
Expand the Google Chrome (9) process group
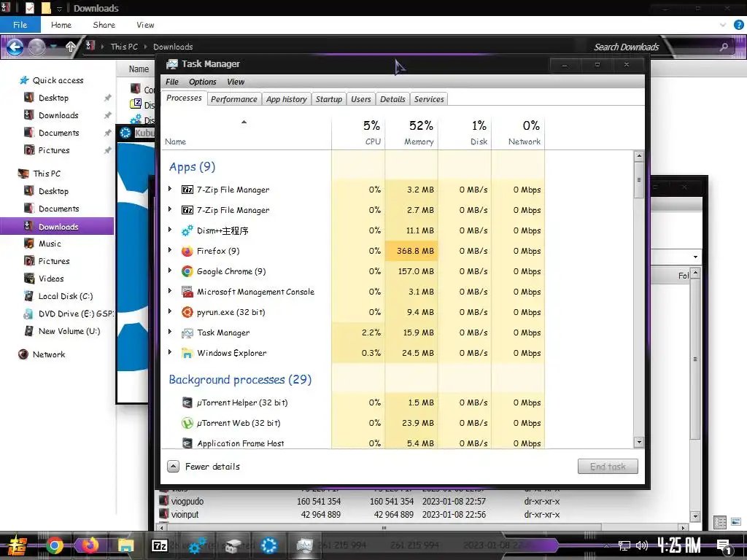[169, 271]
